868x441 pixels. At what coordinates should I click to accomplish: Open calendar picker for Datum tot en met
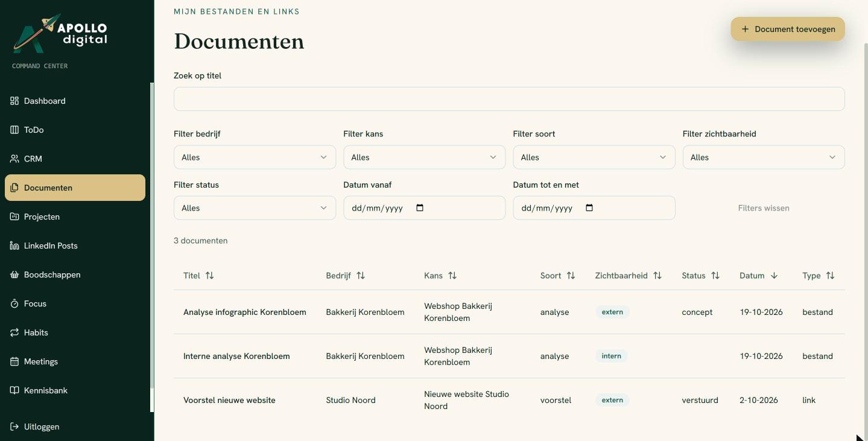(589, 208)
